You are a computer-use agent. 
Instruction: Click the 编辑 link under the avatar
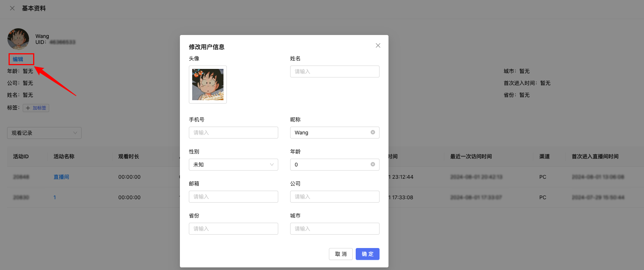tap(18, 59)
